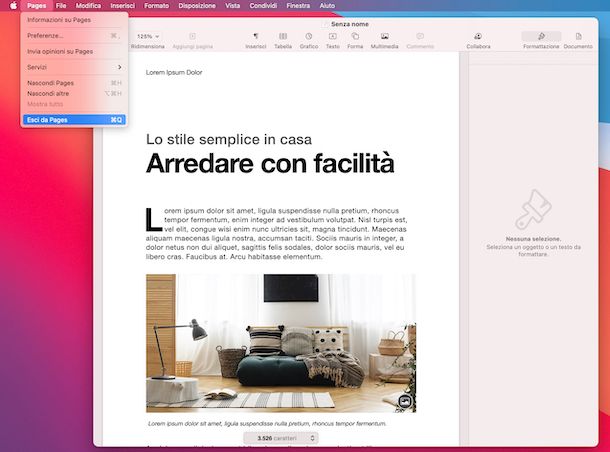The height and width of the screenshot is (452, 610).
Task: Open the Forma shapes icon
Action: [355, 36]
